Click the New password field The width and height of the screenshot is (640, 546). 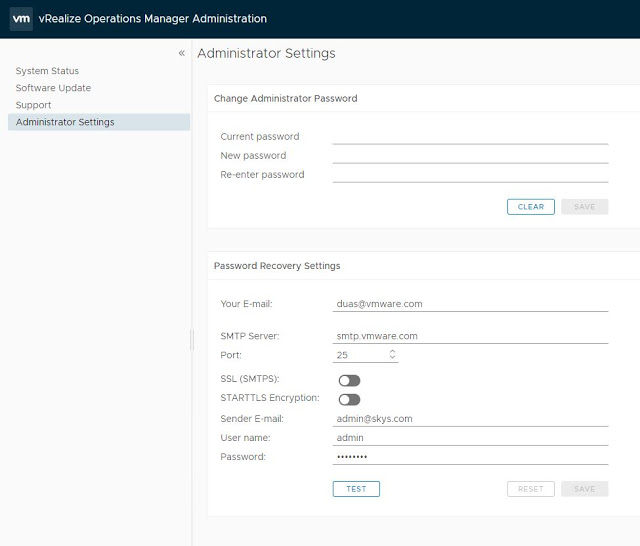470,155
